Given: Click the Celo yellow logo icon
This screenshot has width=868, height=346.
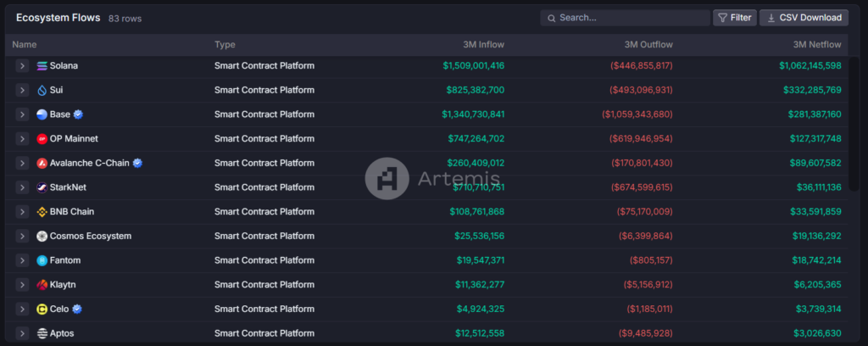Looking at the screenshot, I should click(x=42, y=310).
